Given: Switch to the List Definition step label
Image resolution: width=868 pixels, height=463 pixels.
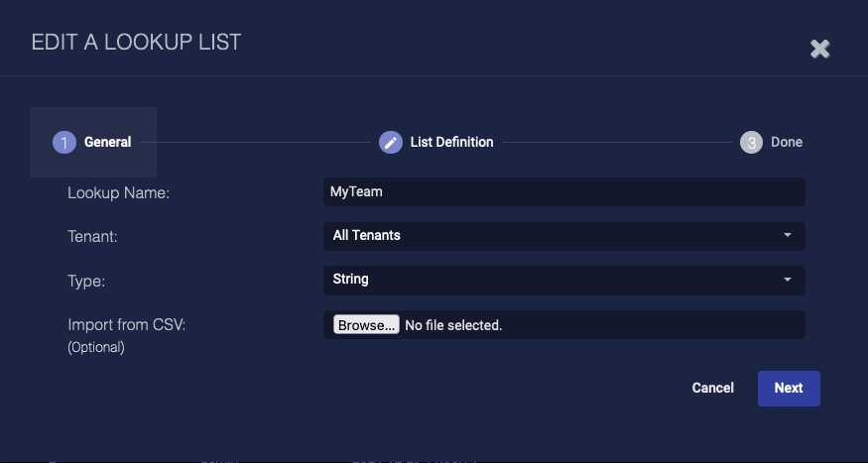Looking at the screenshot, I should (451, 143).
